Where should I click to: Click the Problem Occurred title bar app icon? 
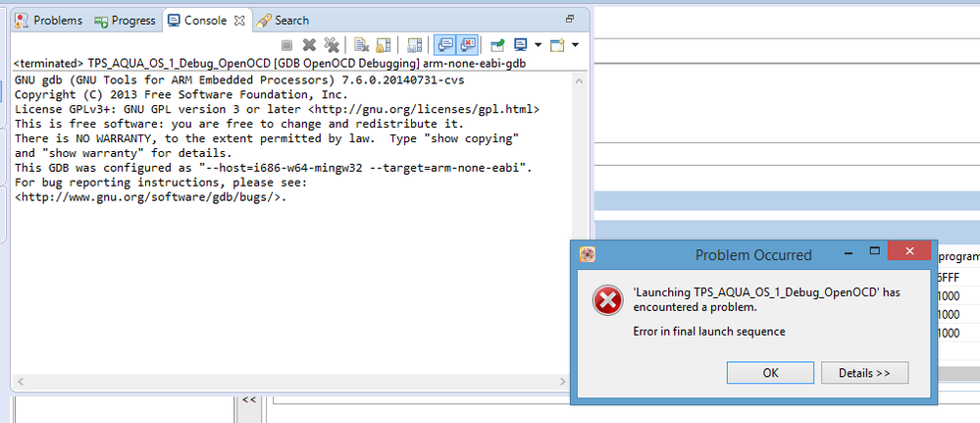point(588,254)
